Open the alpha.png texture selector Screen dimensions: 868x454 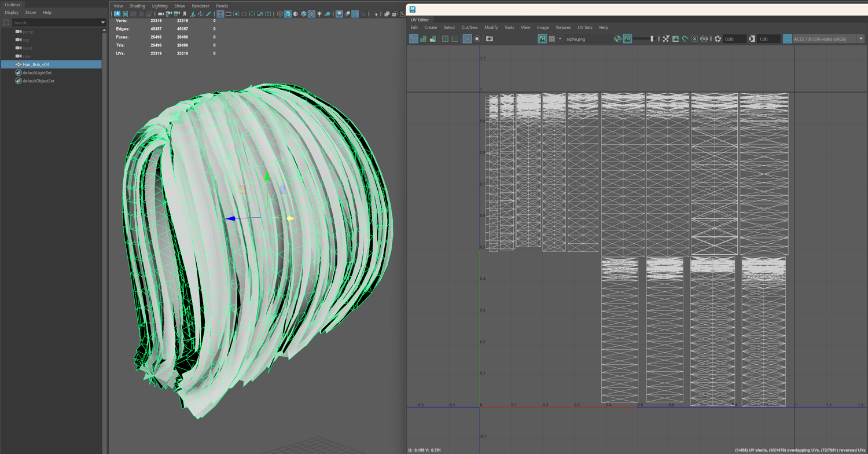pos(587,39)
